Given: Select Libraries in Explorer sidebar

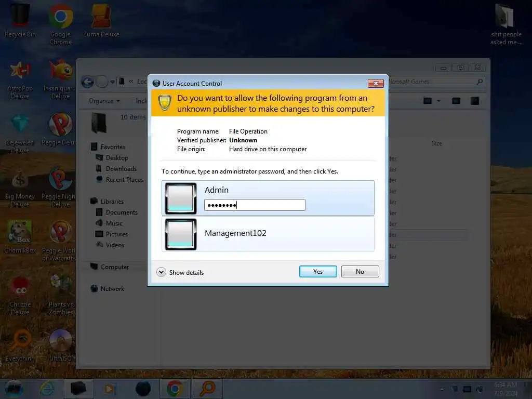Looking at the screenshot, I should (107, 201).
